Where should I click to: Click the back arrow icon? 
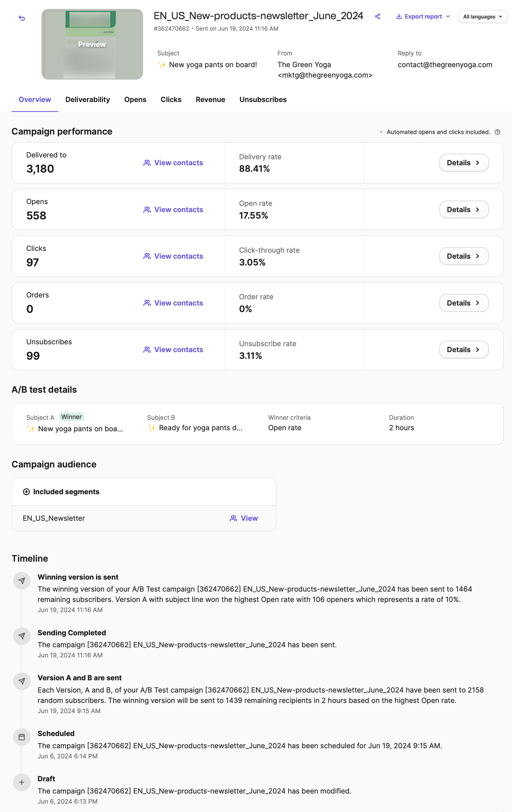tap(22, 18)
